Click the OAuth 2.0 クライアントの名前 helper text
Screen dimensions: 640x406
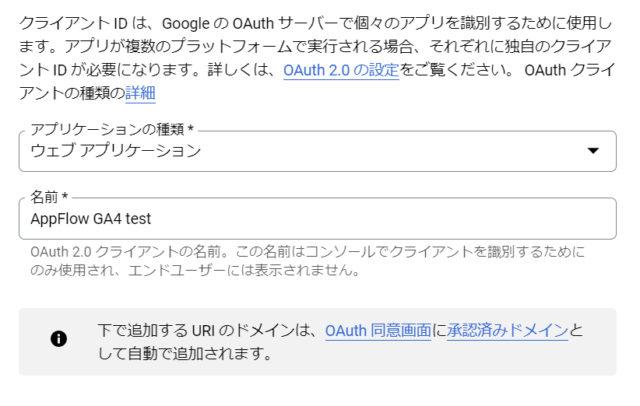point(308,261)
